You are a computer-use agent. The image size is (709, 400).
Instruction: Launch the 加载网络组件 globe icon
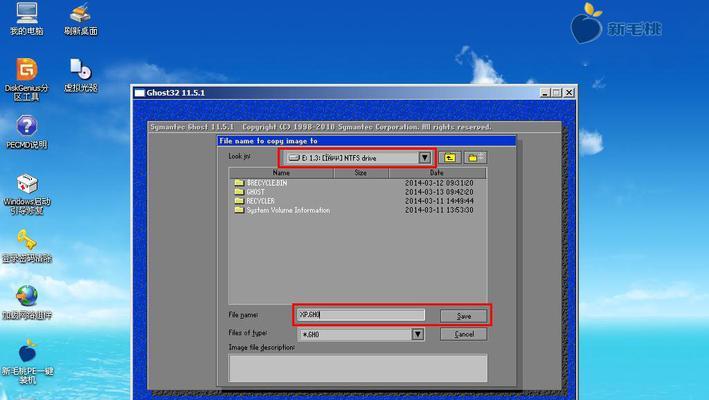point(27,303)
